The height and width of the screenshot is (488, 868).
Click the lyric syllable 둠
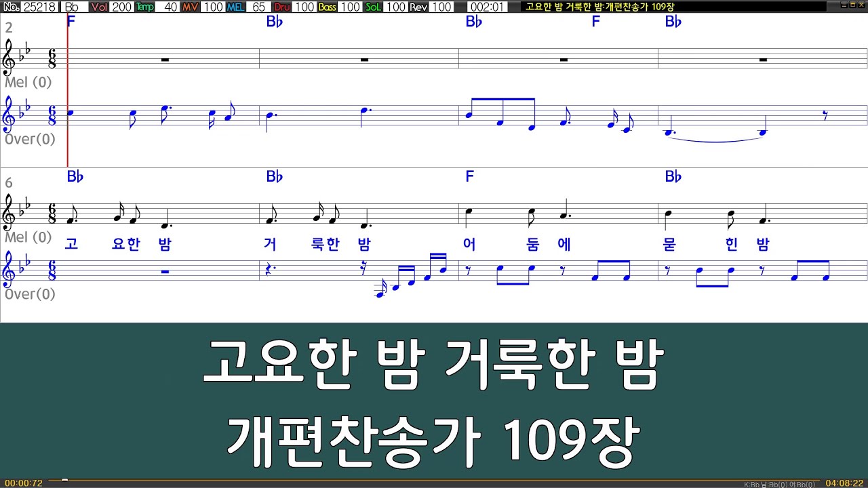pos(532,244)
